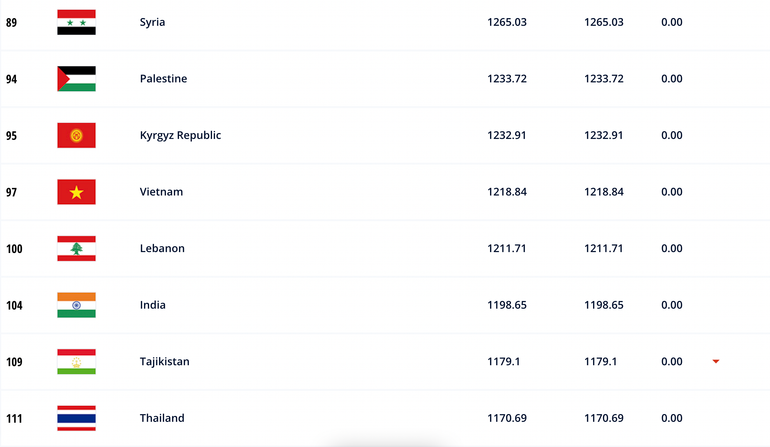Viewport: 770px width, 447px height.
Task: Click the Kyrgyz Republic flag icon
Action: (x=76, y=135)
